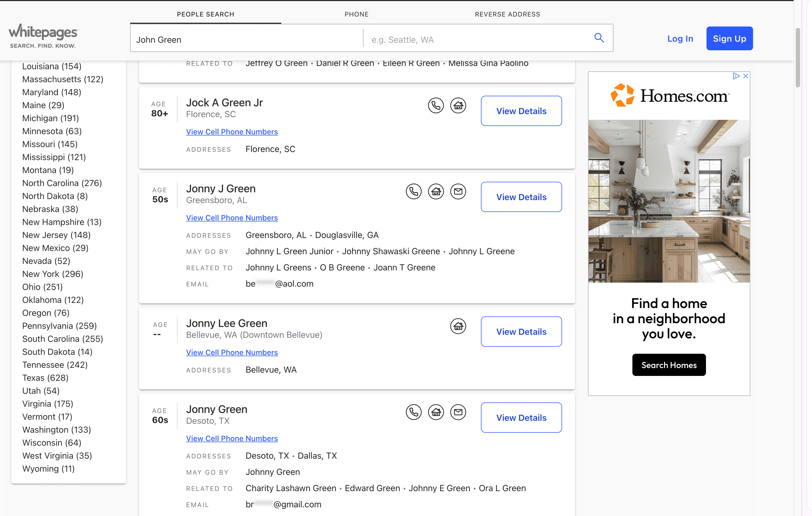
Task: Click email icon for Jonny J Green
Action: tap(458, 191)
